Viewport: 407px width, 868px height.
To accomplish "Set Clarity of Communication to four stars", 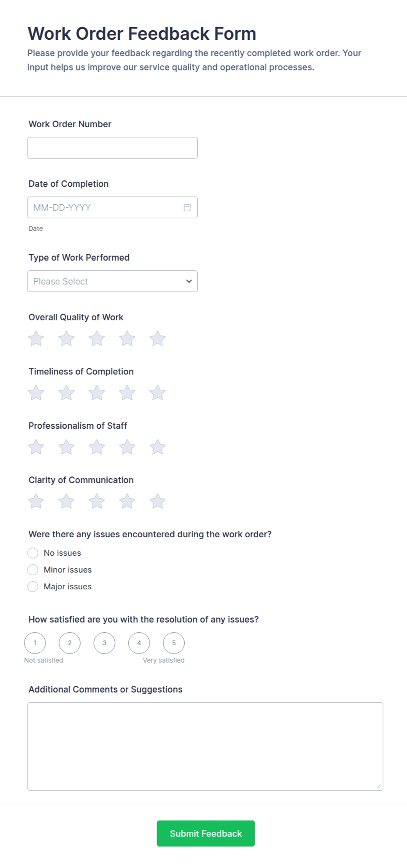I will (127, 501).
